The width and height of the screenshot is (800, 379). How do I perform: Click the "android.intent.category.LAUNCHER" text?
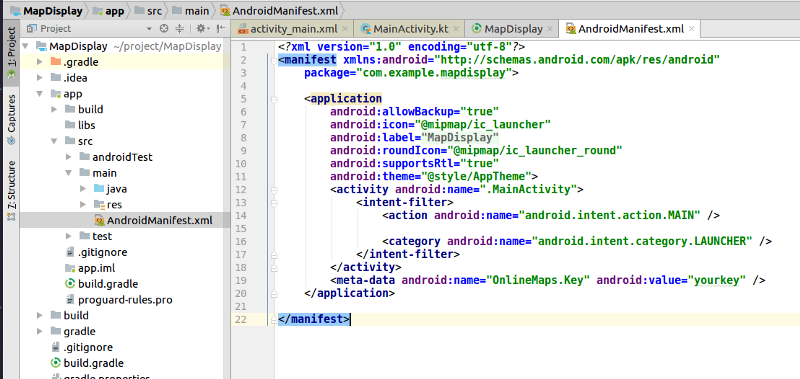click(x=642, y=241)
